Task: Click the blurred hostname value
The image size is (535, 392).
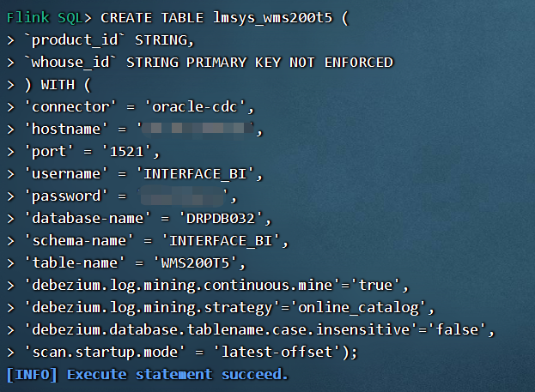Action: click(197, 130)
